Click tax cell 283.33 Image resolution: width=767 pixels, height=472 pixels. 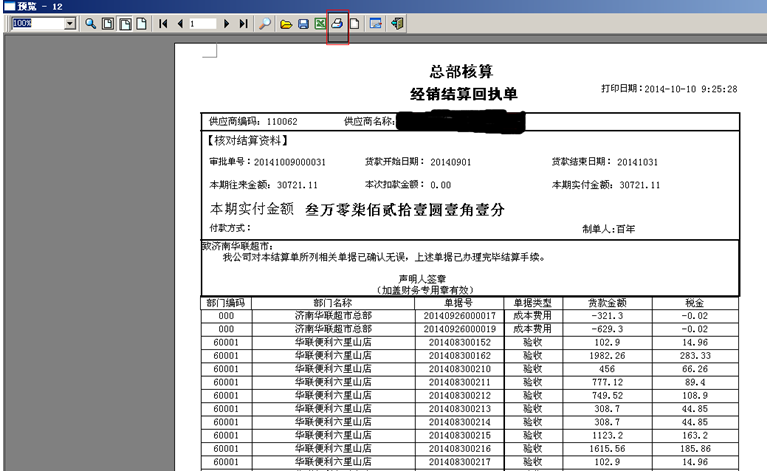point(695,355)
